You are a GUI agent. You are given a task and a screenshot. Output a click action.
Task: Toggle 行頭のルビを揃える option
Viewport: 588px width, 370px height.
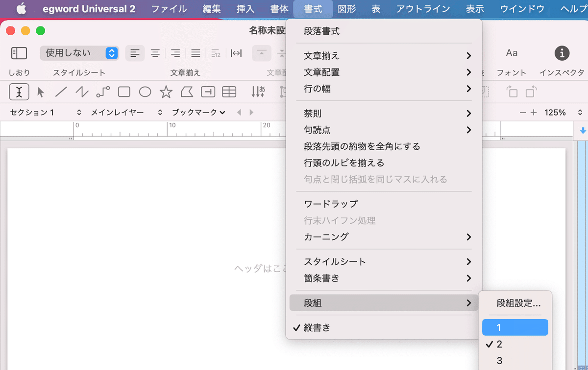pos(384,163)
